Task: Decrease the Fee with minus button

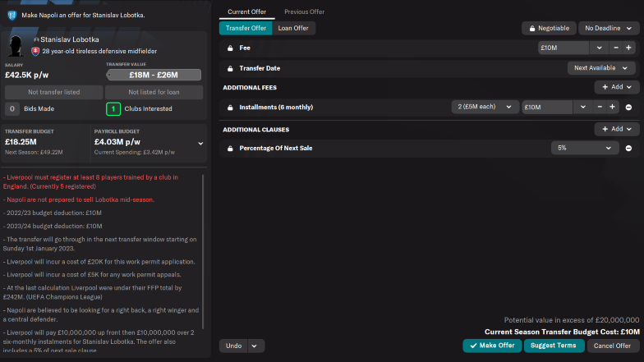Action: [x=616, y=48]
